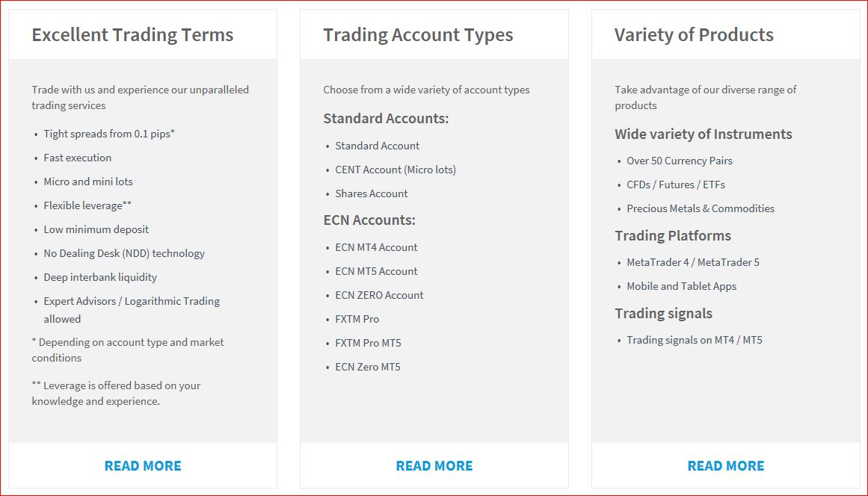Screen dimensions: 868x496
Task: Select the FXTM Pro MT5 item
Action: 368,343
